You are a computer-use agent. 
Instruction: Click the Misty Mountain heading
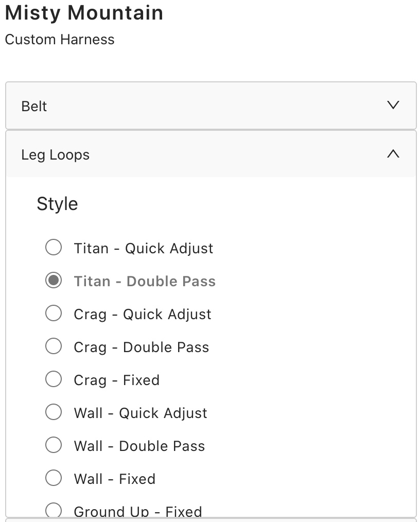(x=84, y=13)
